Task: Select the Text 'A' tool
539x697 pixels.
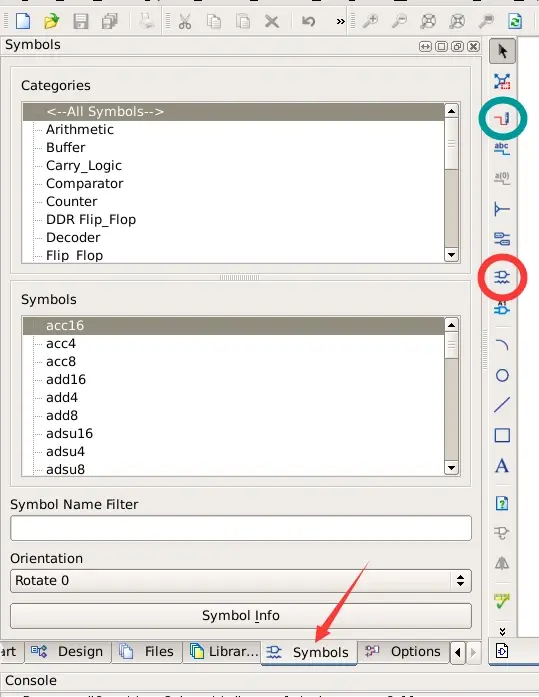Action: click(x=502, y=466)
